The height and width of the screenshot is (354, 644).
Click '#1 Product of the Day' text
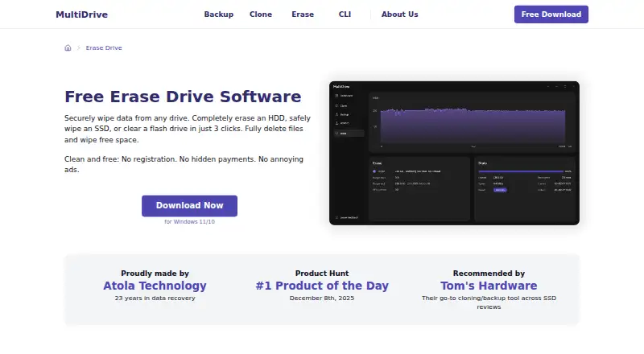[322, 286]
